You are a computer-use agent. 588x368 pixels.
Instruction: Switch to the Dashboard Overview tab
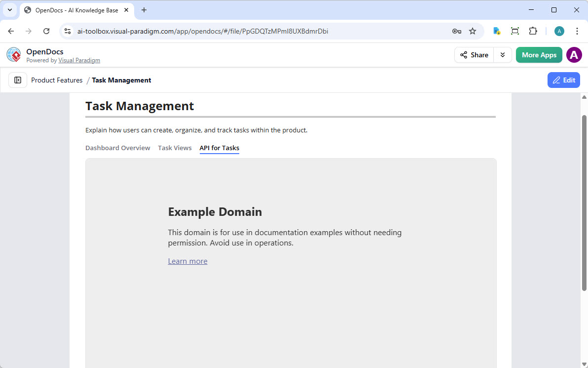117,148
